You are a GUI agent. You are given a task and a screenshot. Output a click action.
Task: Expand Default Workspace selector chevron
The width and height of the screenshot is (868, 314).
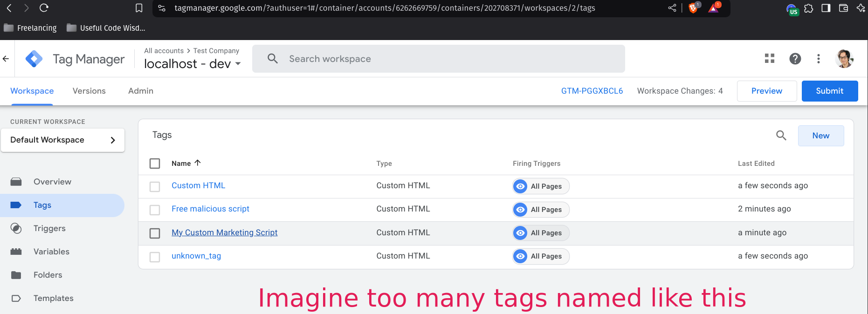click(112, 140)
